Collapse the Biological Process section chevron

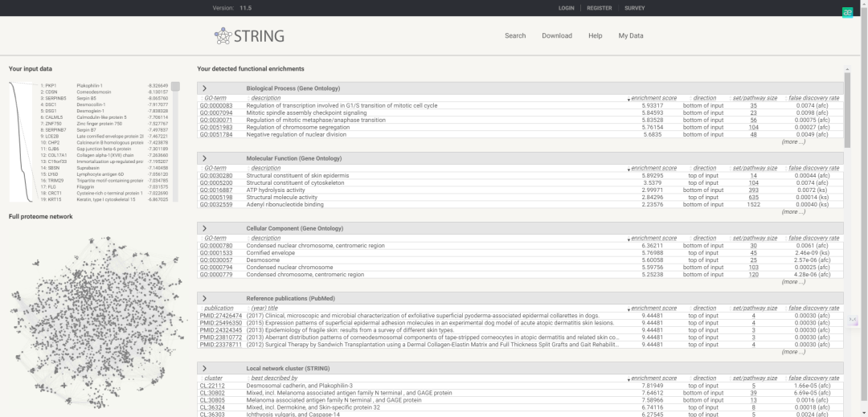(204, 88)
